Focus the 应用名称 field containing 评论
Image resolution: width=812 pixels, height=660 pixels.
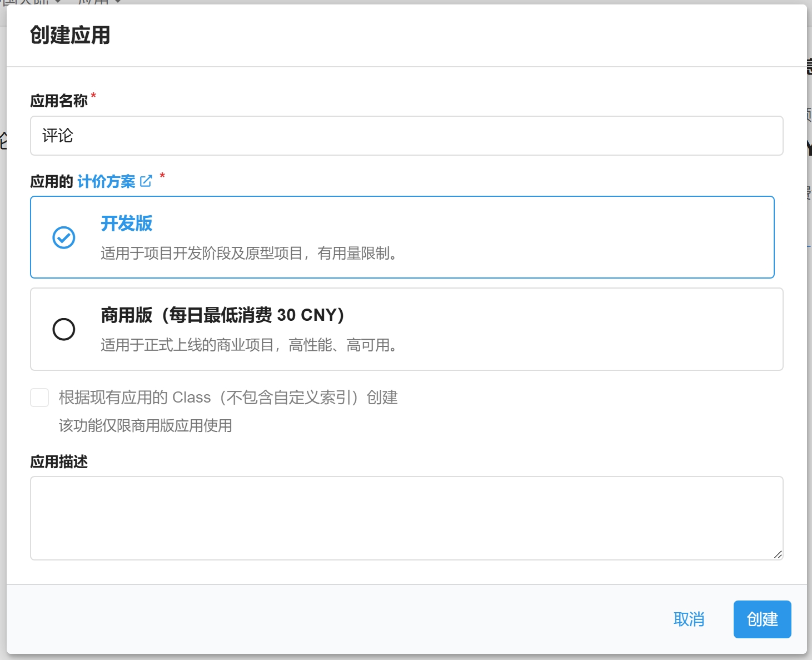(x=406, y=136)
